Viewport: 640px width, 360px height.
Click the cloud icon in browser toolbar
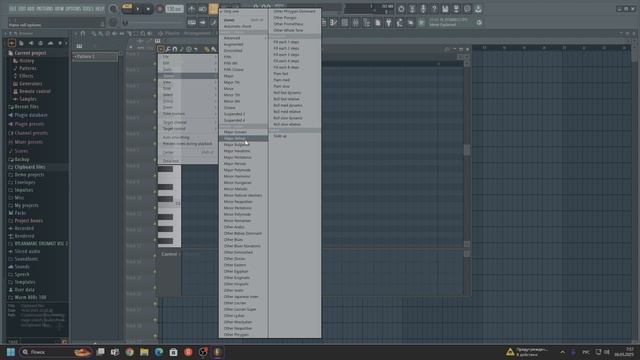coord(50,43)
